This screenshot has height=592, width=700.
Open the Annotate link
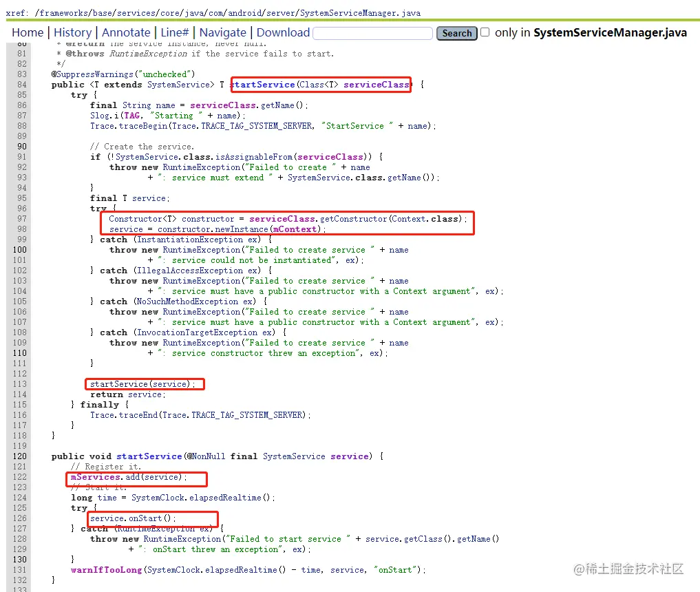(126, 32)
